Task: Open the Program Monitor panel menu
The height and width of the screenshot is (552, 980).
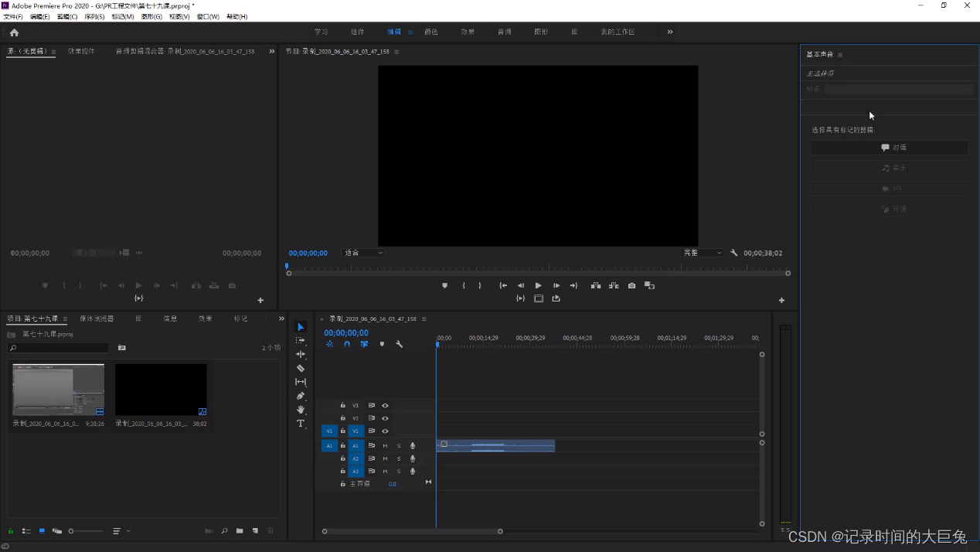Action: (x=396, y=52)
